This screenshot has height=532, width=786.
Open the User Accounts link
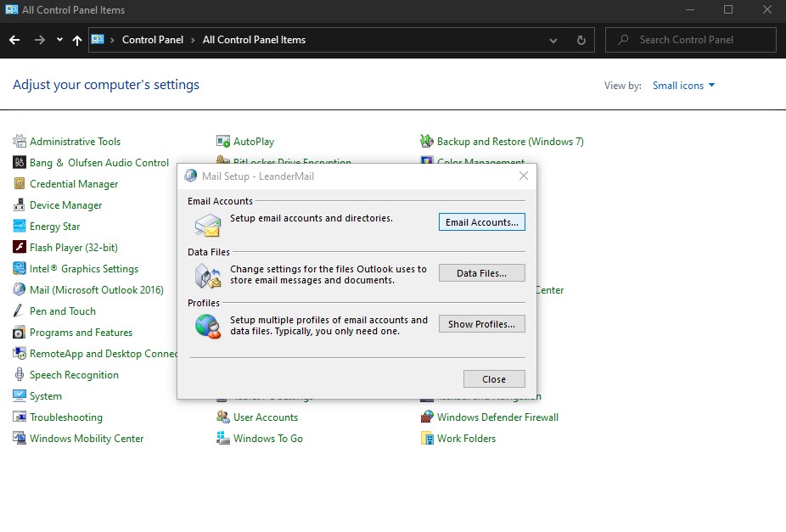[x=266, y=417]
